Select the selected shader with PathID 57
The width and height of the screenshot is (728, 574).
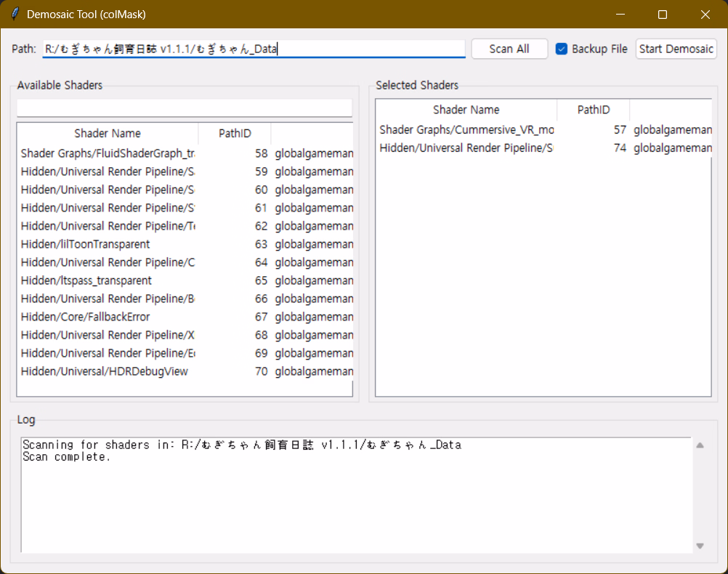coord(466,130)
